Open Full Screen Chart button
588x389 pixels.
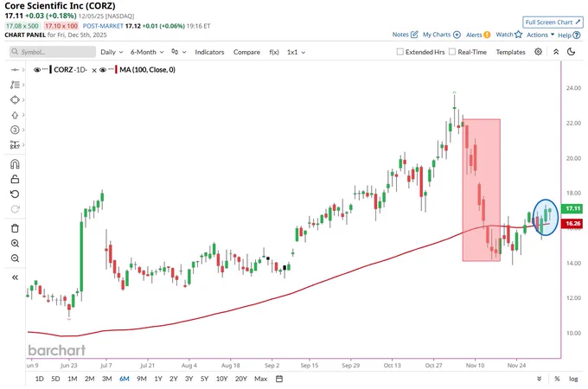(x=553, y=22)
